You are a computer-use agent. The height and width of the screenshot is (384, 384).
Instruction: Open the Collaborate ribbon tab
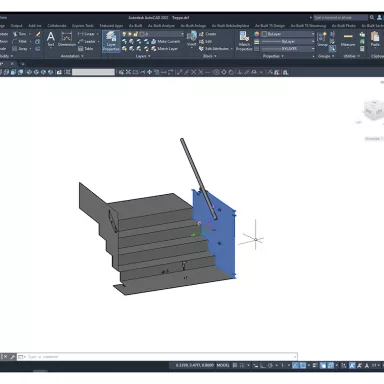click(57, 26)
